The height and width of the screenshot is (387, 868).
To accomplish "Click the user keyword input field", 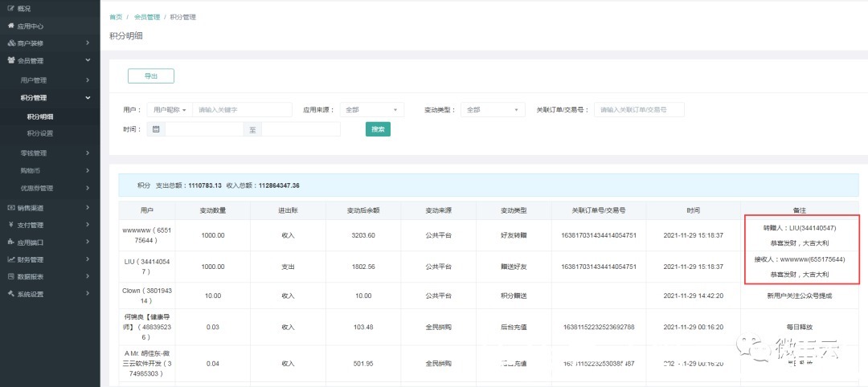I will click(x=243, y=110).
